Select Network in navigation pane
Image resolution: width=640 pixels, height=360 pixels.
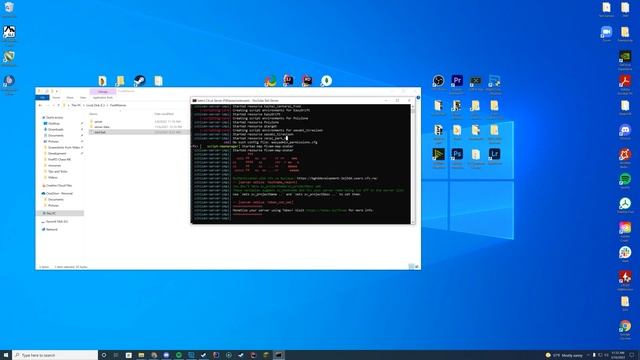[x=52, y=229]
